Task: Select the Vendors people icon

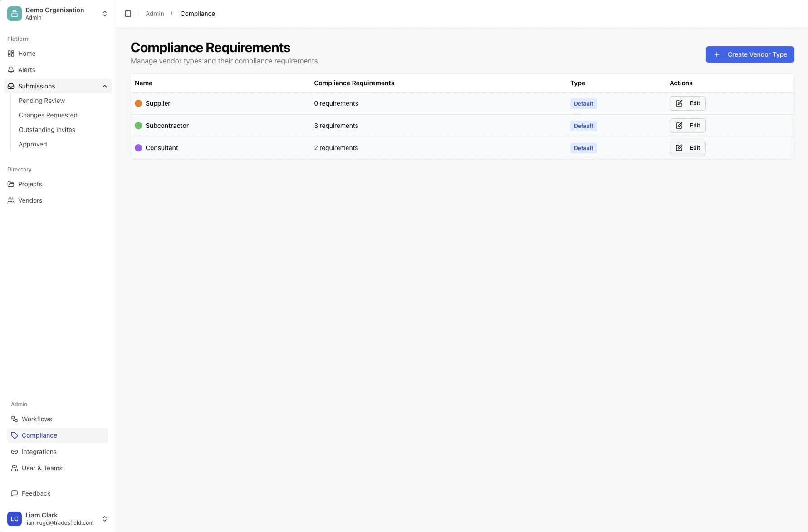Action: click(x=11, y=200)
